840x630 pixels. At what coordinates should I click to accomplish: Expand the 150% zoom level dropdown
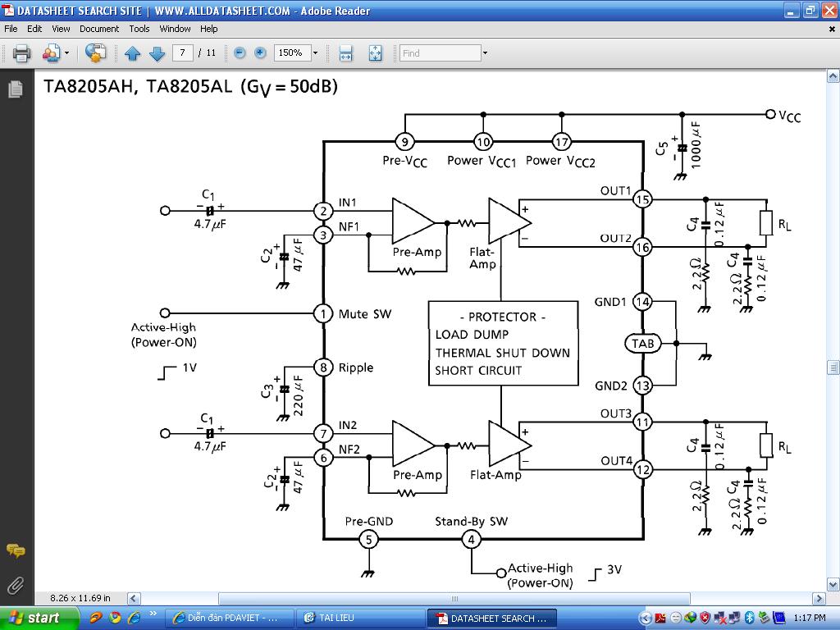(x=315, y=52)
